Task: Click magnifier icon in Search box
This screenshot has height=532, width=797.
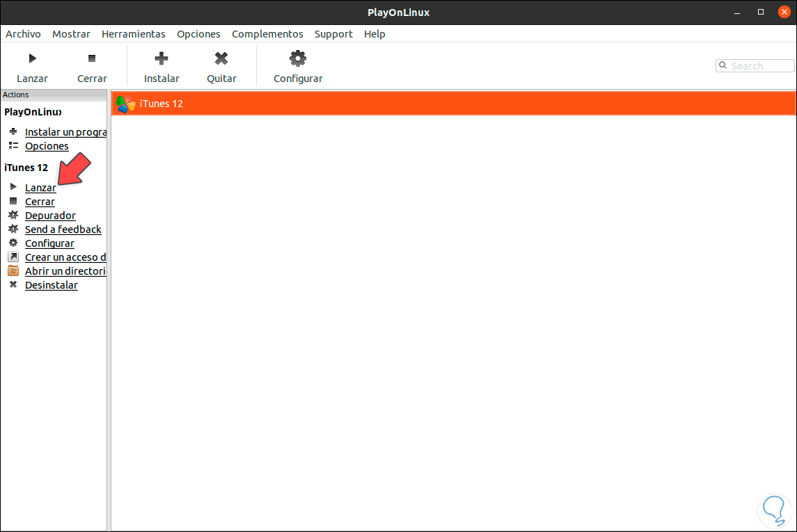Action: (x=723, y=65)
